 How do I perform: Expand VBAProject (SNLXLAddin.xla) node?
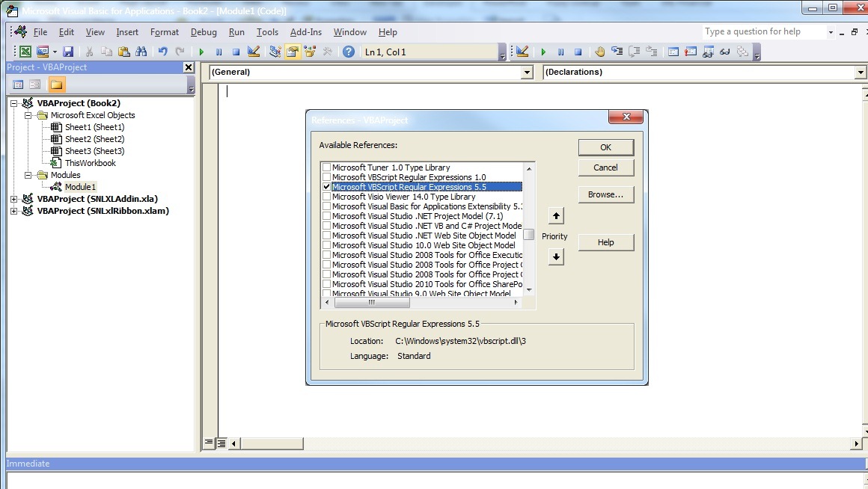click(13, 199)
